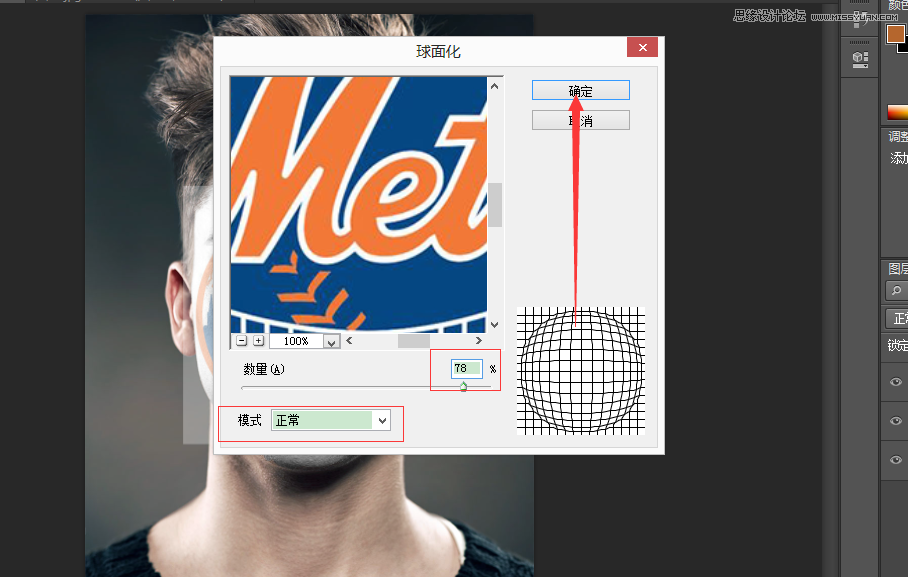Image resolution: width=908 pixels, height=577 pixels.
Task: Zoom in the Spherize preview with plus
Action: [258, 341]
